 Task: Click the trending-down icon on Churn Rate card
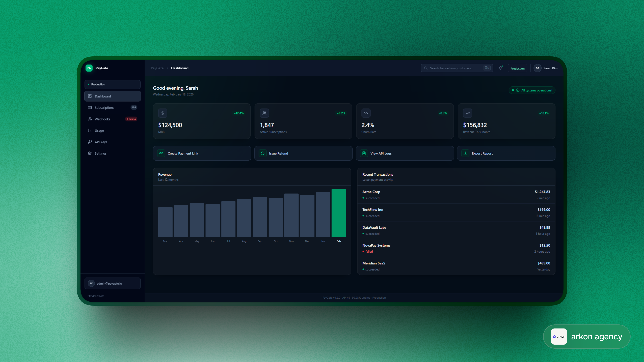(366, 113)
